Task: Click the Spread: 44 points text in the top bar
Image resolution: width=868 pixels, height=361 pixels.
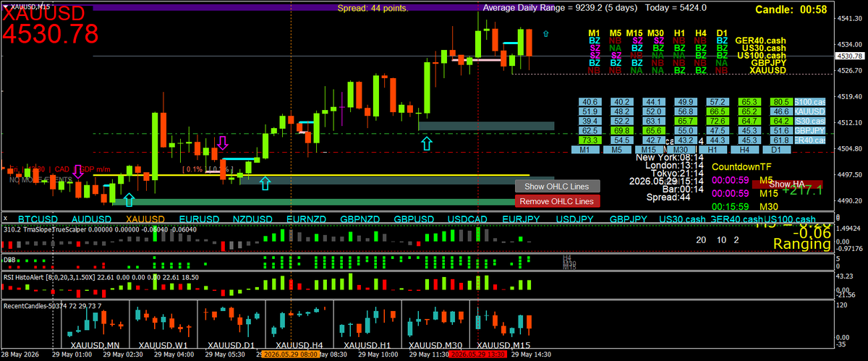Action: [373, 8]
